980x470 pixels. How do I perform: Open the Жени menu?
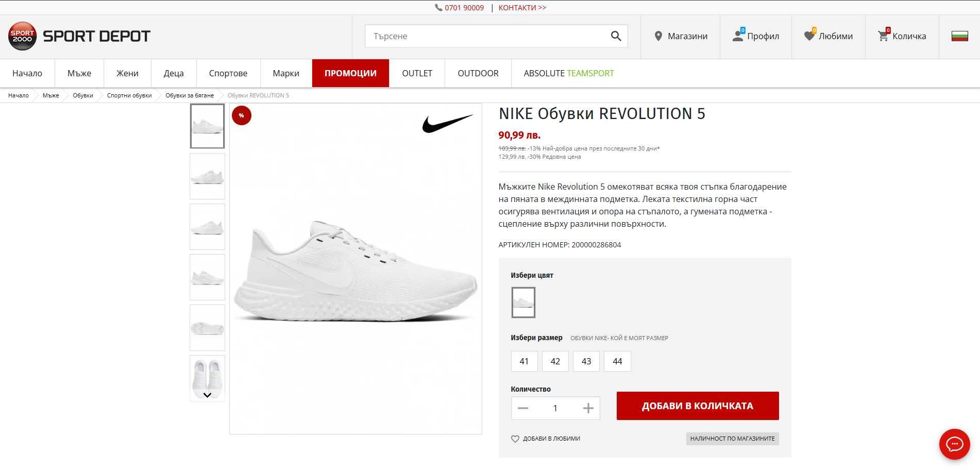click(127, 73)
